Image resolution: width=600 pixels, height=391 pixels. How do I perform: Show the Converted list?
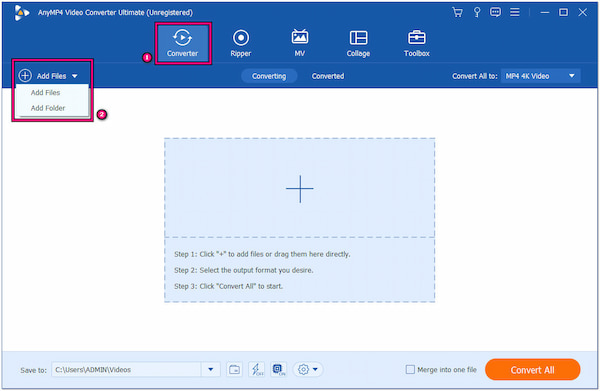coord(328,76)
